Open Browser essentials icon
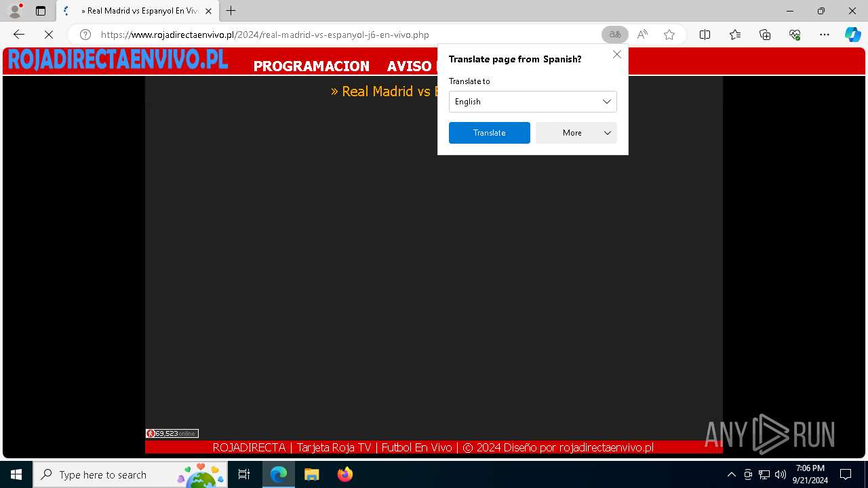The width and height of the screenshot is (868, 488). (x=795, y=35)
